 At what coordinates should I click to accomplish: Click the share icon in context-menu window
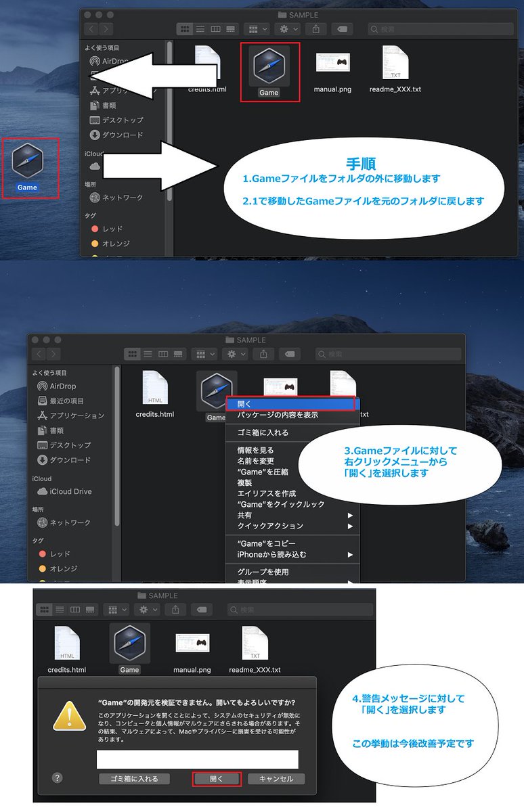263,354
